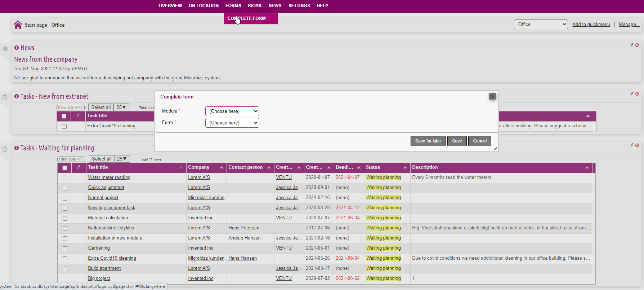This screenshot has width=644, height=290.
Task: Edit the News widget with pencil icon
Action: click(x=632, y=45)
